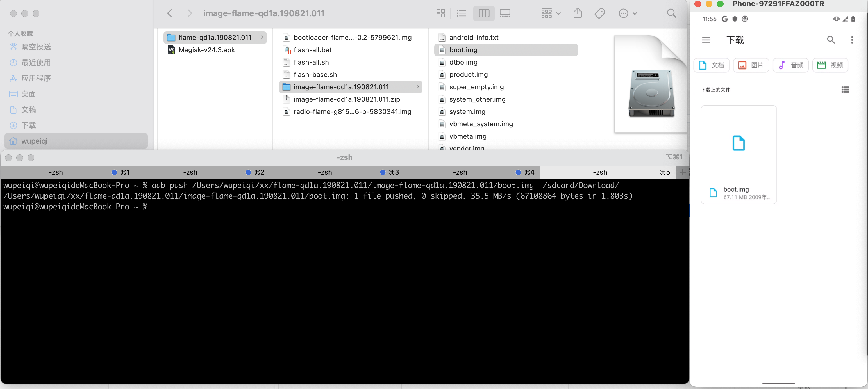Screen dimensions: 868x389
Task: Select wupeiqi home folder in sidebar
Action: [76, 141]
